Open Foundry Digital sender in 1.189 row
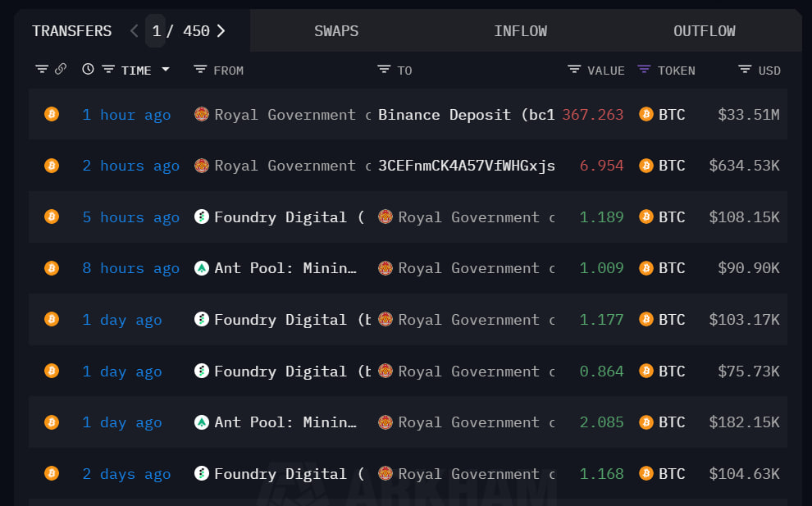Viewport: 812px width, 506px height. pos(289,217)
